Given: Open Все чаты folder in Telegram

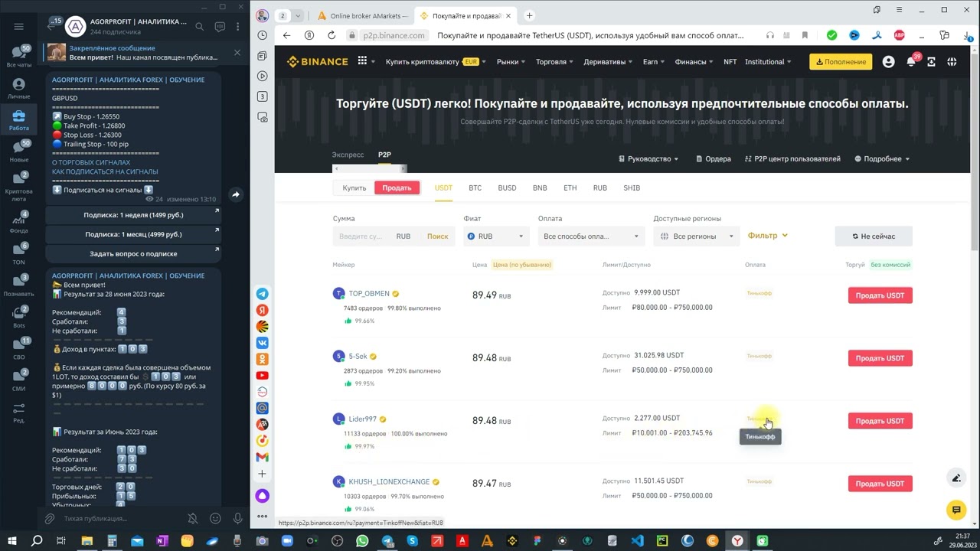Looking at the screenshot, I should point(19,56).
